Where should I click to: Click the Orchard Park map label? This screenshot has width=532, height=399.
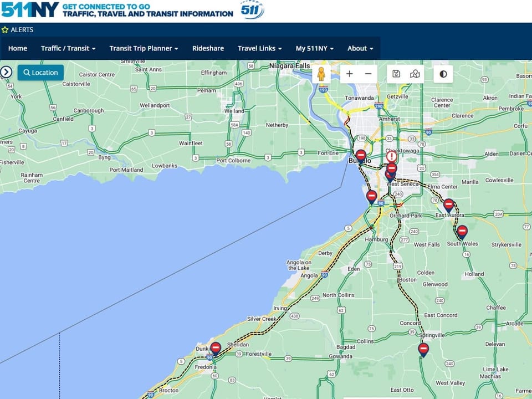[406, 216]
